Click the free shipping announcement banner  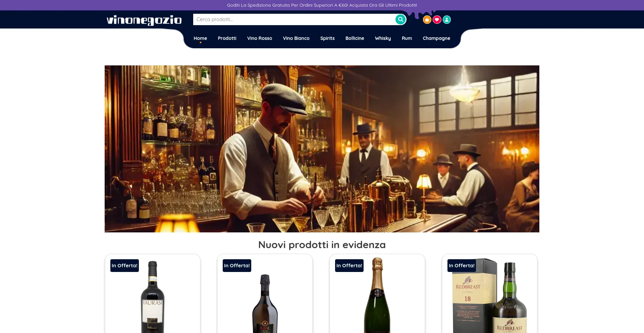[x=322, y=5]
